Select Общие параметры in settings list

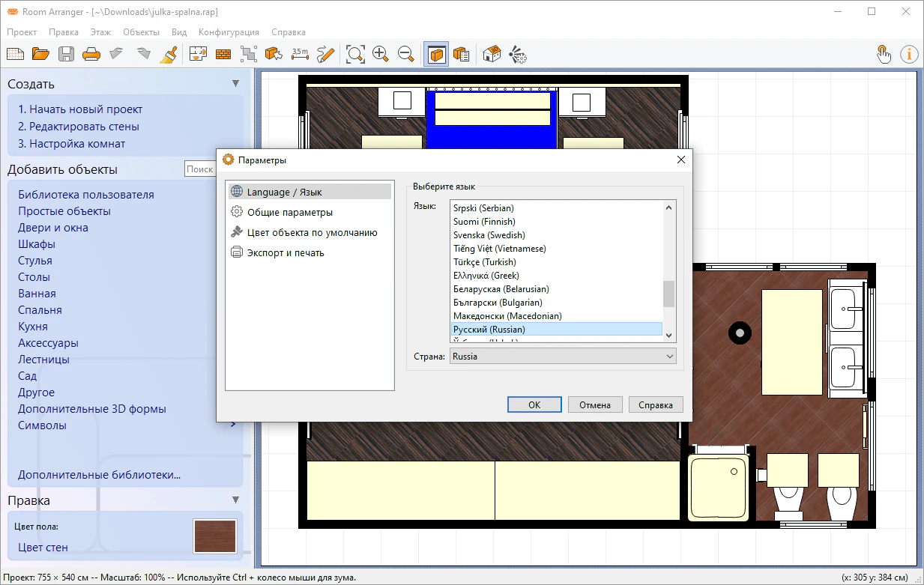[290, 212]
